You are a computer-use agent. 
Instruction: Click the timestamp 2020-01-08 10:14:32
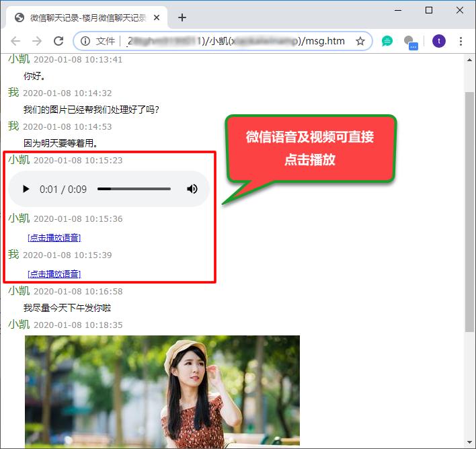click(x=67, y=93)
